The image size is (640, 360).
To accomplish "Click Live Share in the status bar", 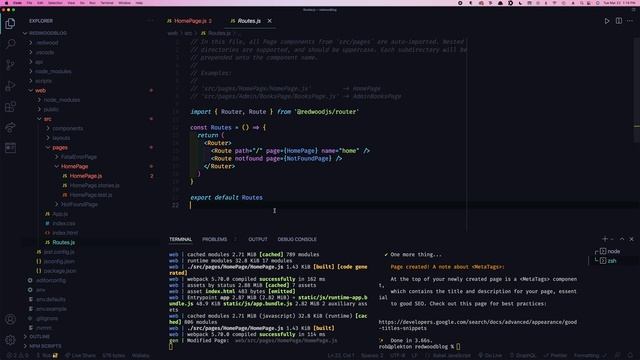I will click(x=79, y=356).
